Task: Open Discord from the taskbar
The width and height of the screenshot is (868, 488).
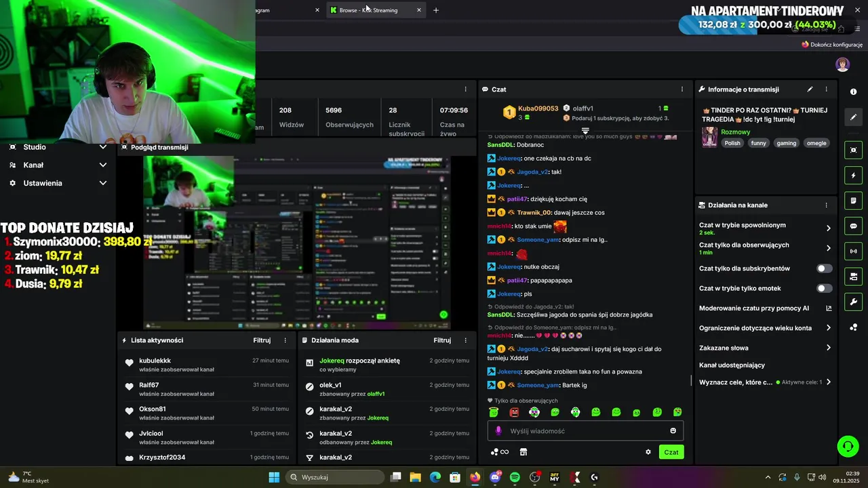Action: pos(495,477)
